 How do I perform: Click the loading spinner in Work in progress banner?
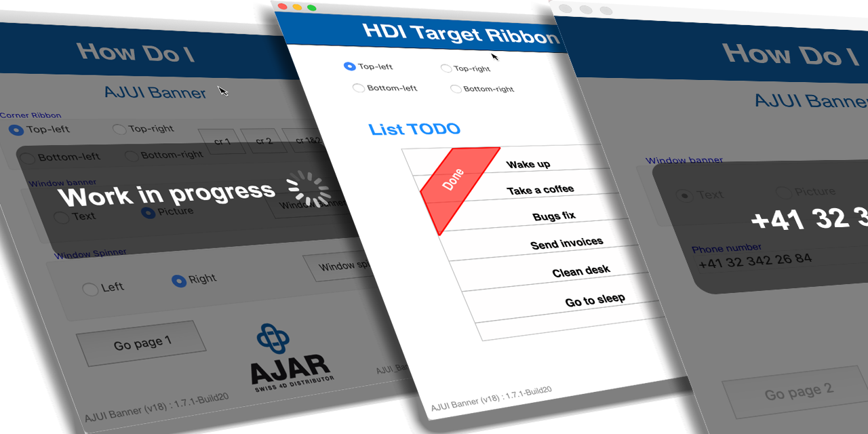click(x=307, y=189)
